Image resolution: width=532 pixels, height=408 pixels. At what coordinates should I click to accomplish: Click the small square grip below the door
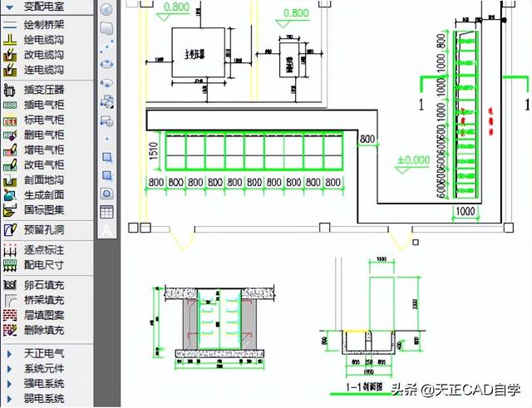[416, 242]
